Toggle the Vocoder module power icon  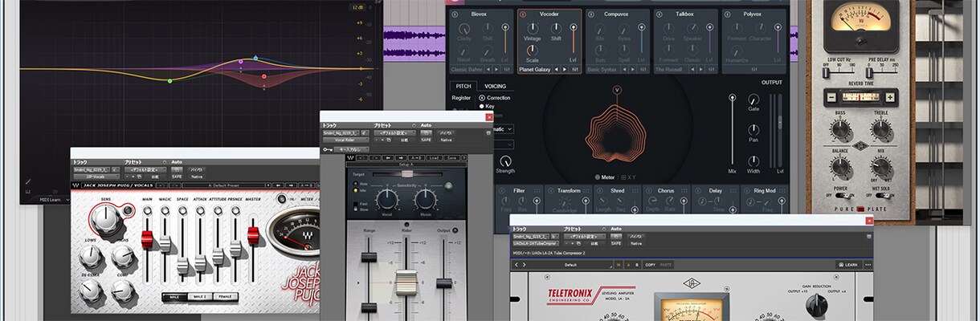(x=523, y=14)
